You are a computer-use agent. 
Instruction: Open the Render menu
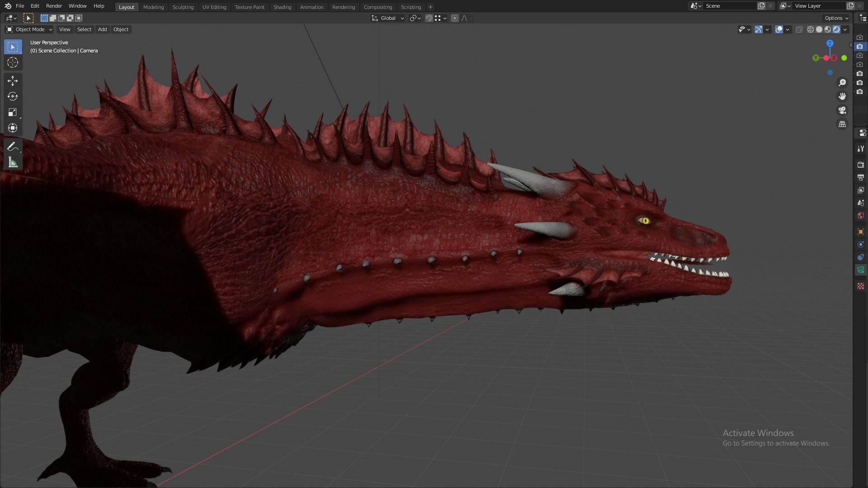click(54, 6)
